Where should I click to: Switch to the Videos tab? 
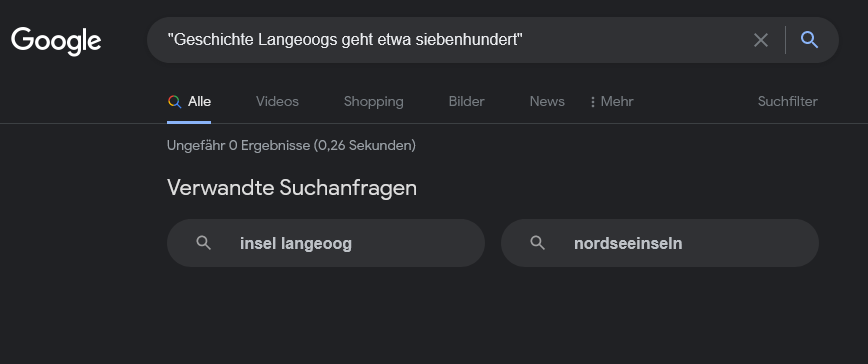coord(277,102)
